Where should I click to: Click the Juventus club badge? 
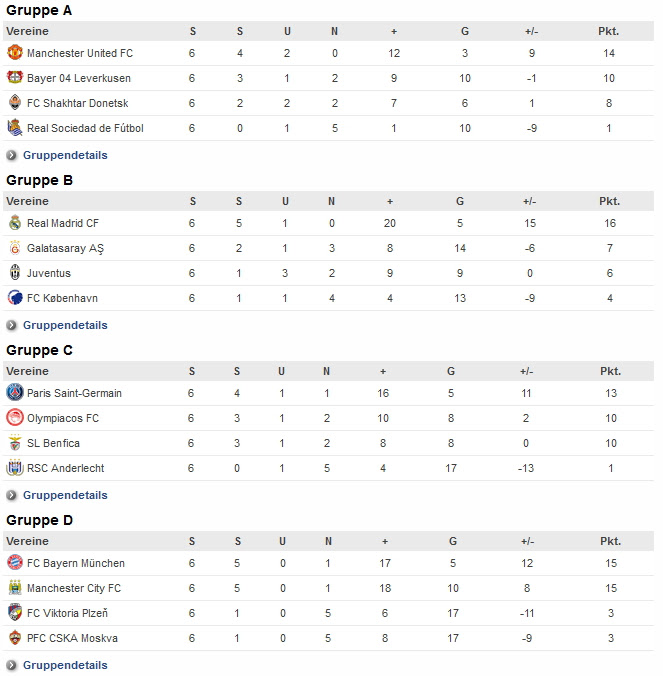pos(15,273)
